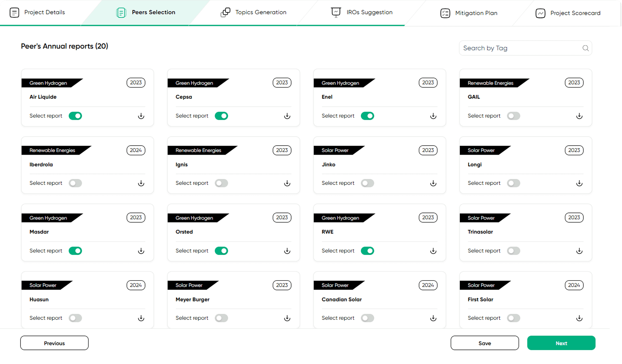Download the Trinasolar annual report
This screenshot has height=364, width=622.
pyautogui.click(x=579, y=251)
